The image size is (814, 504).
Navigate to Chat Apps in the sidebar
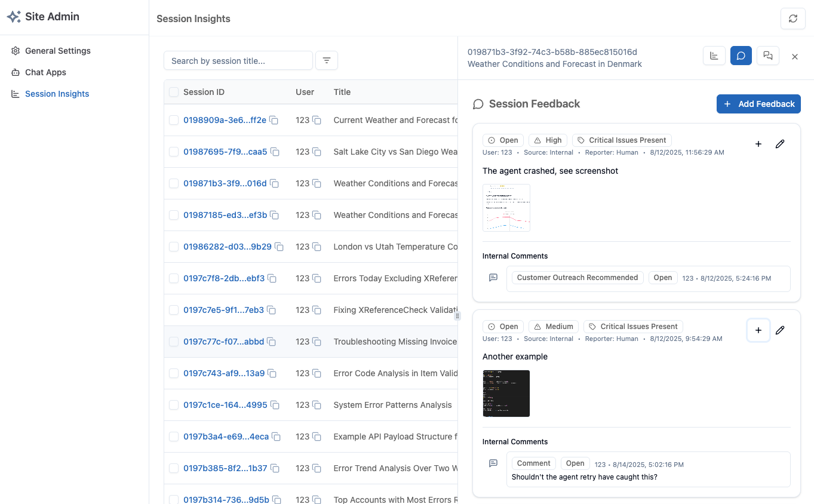(x=44, y=72)
